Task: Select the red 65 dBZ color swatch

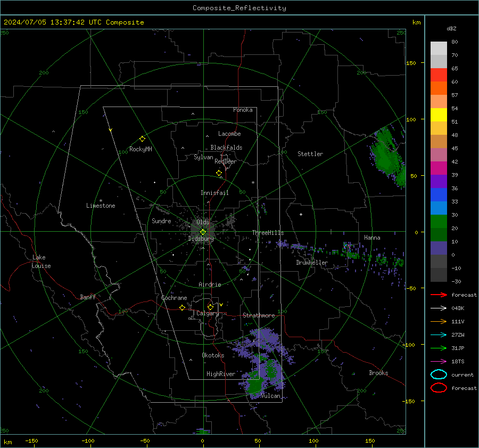Action: coord(439,75)
